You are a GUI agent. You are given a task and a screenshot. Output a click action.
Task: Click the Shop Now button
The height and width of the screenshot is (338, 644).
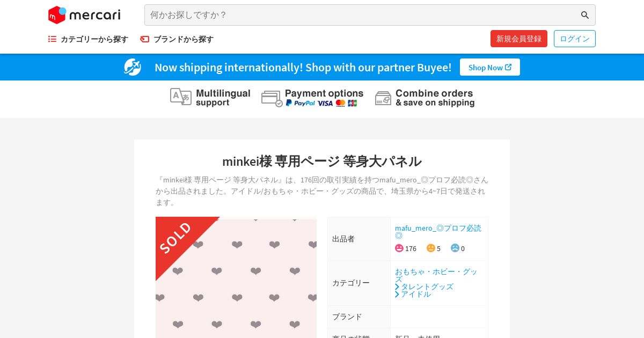(x=490, y=67)
